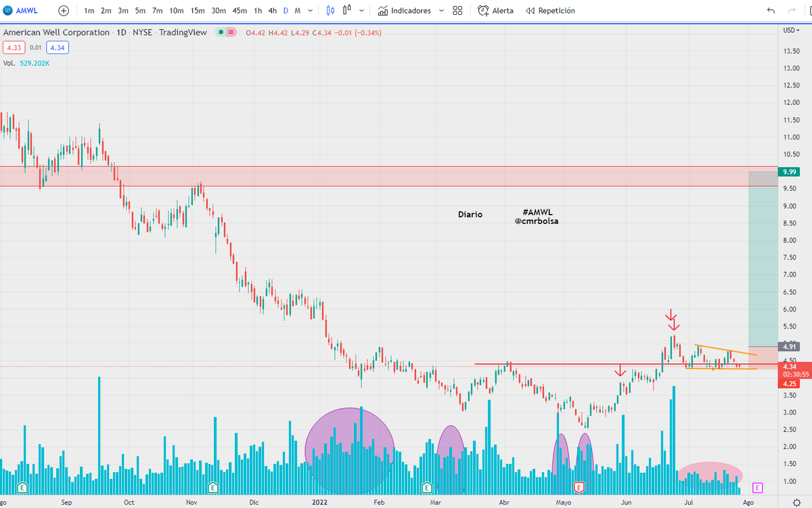This screenshot has width=812, height=508.
Task: Switch to the 30m interval
Action: point(219,11)
